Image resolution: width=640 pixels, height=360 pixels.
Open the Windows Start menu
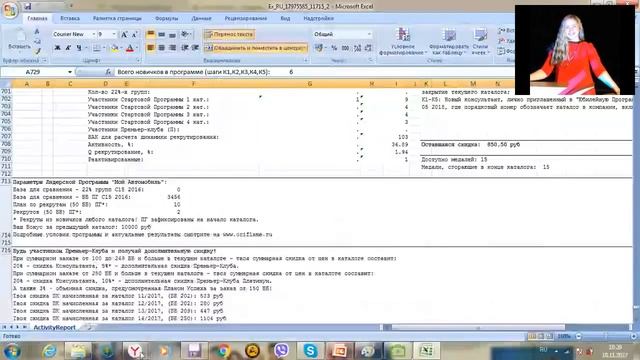coord(12,351)
